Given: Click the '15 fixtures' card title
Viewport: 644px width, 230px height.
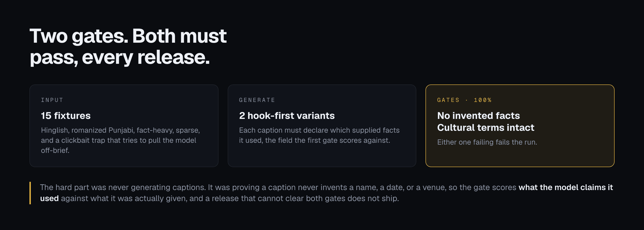Looking at the screenshot, I should pyautogui.click(x=66, y=116).
